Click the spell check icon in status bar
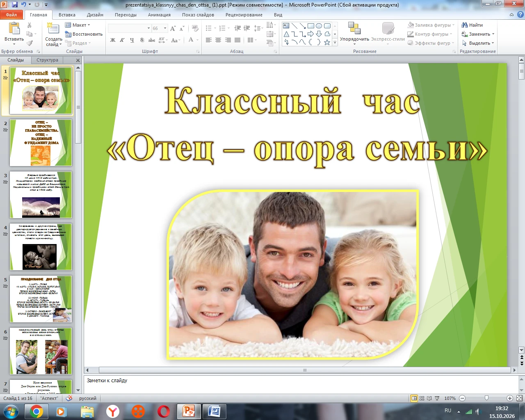This screenshot has height=420, width=525. click(69, 398)
